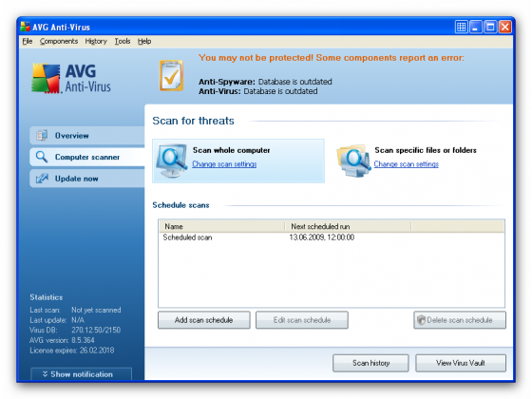Open the History menu

[x=96, y=42]
